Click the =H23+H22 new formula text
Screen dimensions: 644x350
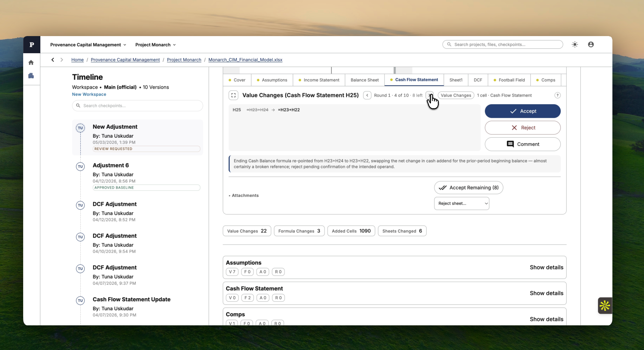pos(289,110)
